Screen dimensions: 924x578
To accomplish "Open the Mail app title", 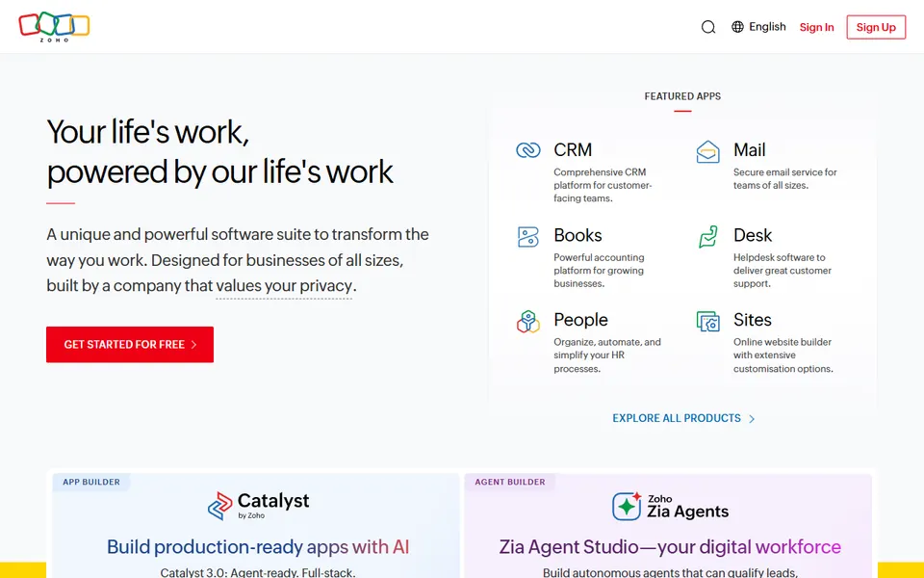I will coord(749,150).
